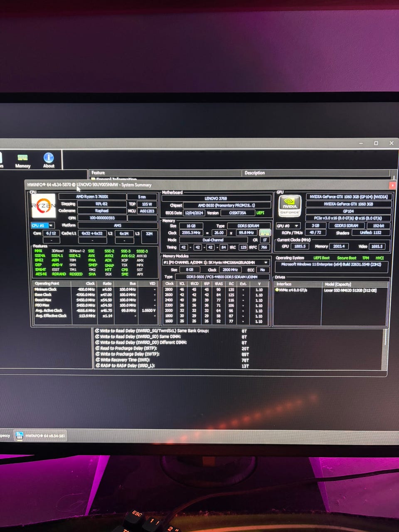Minimize the main HWiNFO window
The image size is (399, 532).
click(361, 143)
